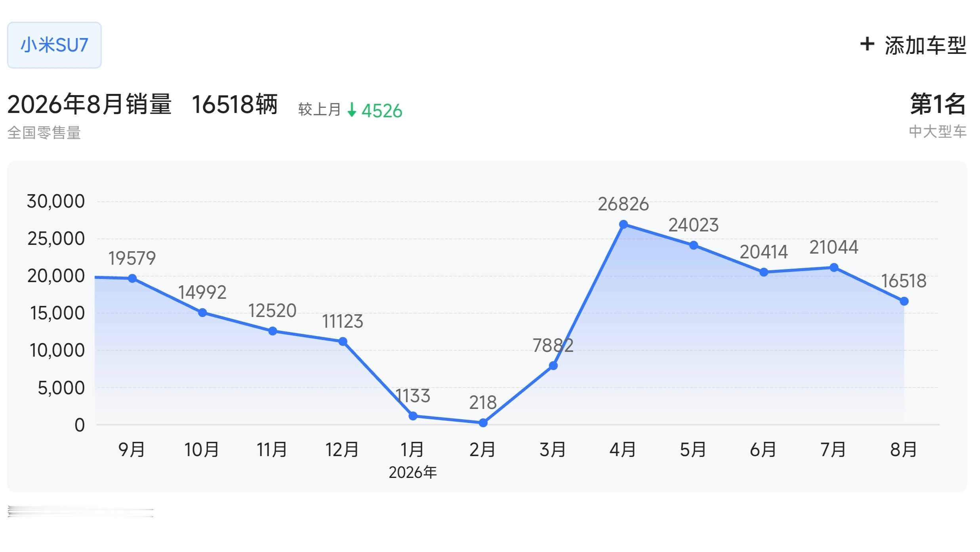
Task: Click the 26826 value label on chart
Action: [623, 204]
